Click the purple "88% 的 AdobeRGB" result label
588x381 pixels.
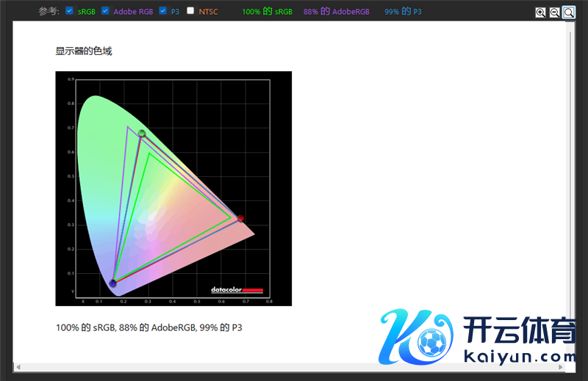click(336, 12)
